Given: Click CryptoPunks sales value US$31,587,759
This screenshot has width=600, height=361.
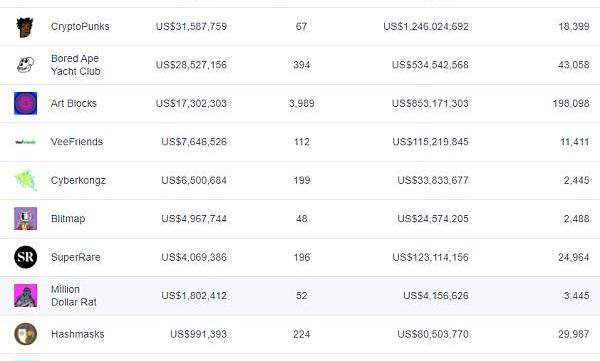Looking at the screenshot, I should click(x=191, y=26).
